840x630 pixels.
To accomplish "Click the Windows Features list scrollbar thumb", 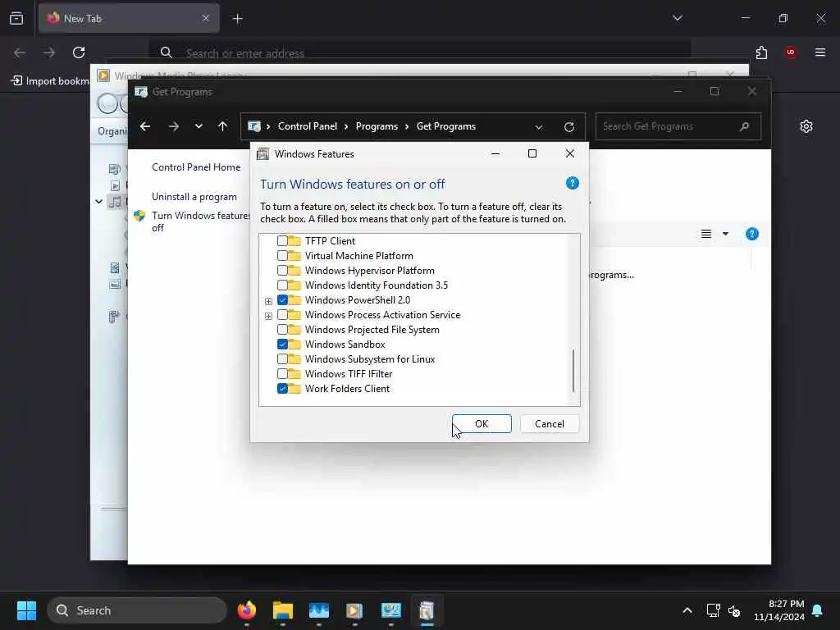I will click(x=573, y=370).
